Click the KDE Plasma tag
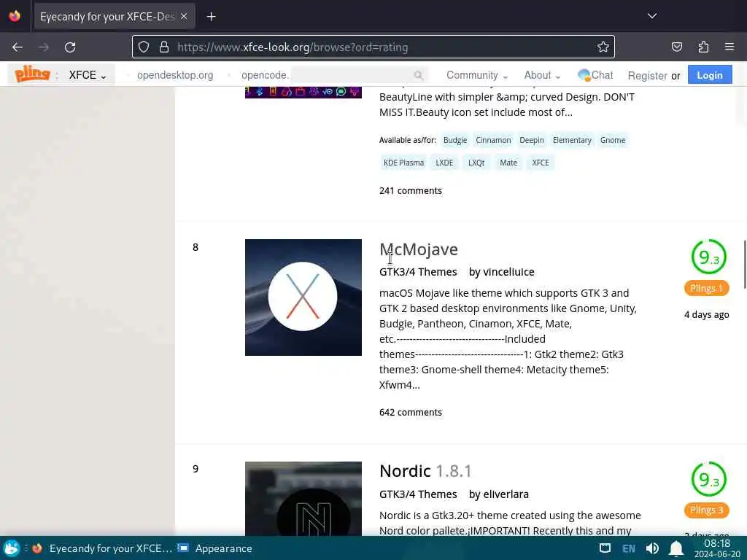Screen dimensions: 747x560 pyautogui.click(x=403, y=163)
